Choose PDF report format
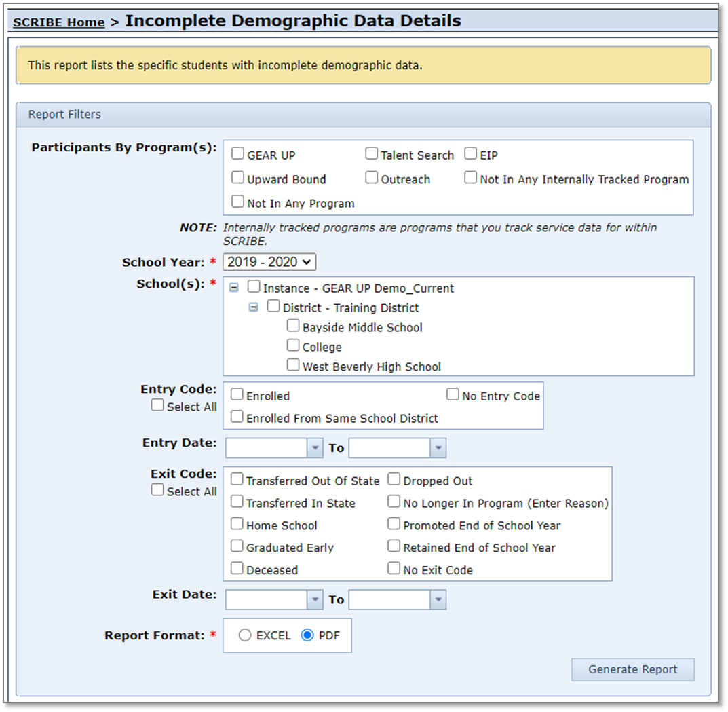 click(307, 635)
